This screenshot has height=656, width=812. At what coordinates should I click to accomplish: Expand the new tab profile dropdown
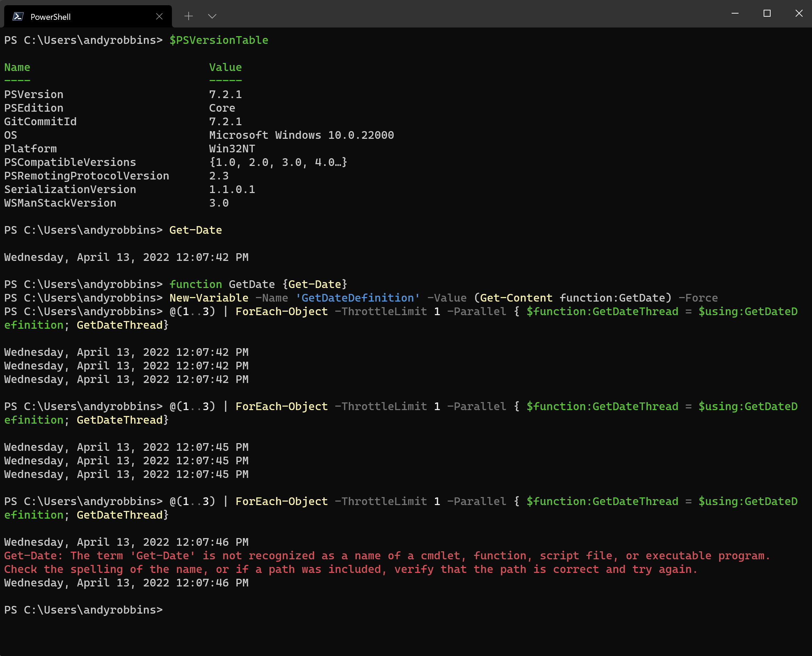point(212,16)
